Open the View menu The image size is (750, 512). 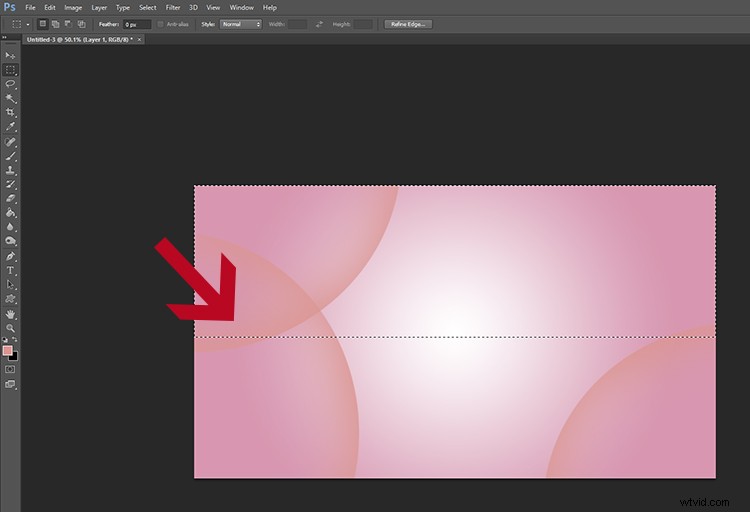(x=213, y=8)
